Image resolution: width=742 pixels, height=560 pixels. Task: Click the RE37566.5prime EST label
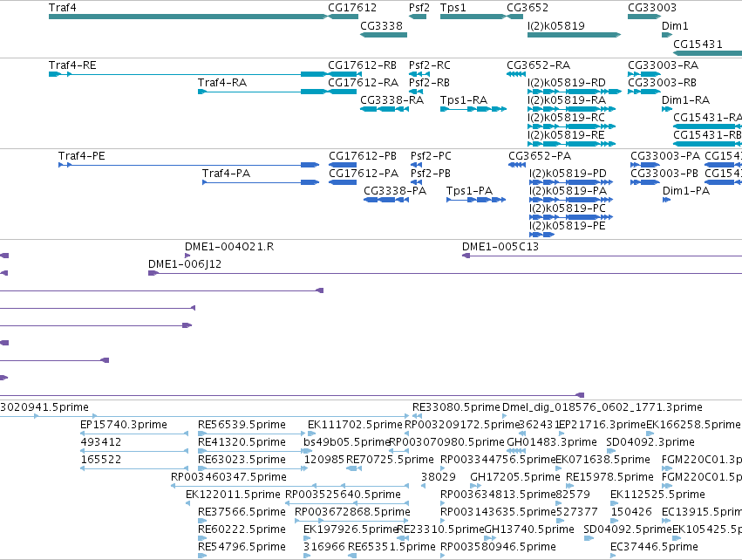click(x=242, y=512)
